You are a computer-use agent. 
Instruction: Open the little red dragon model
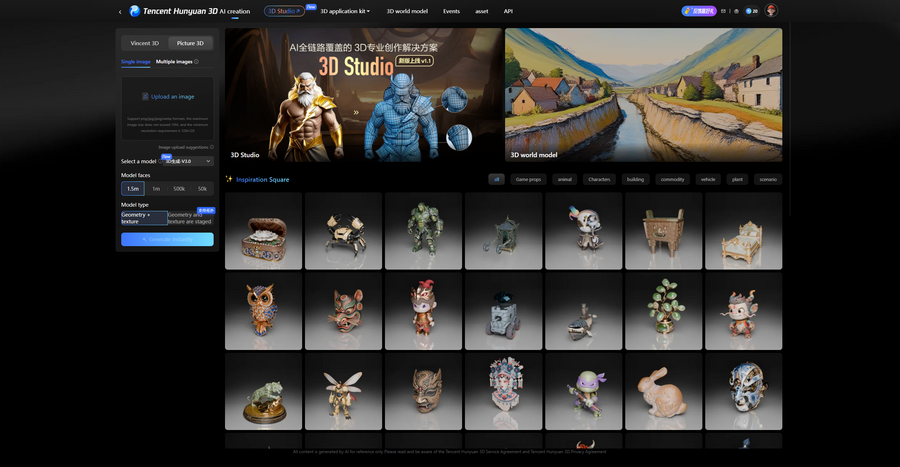pos(743,312)
